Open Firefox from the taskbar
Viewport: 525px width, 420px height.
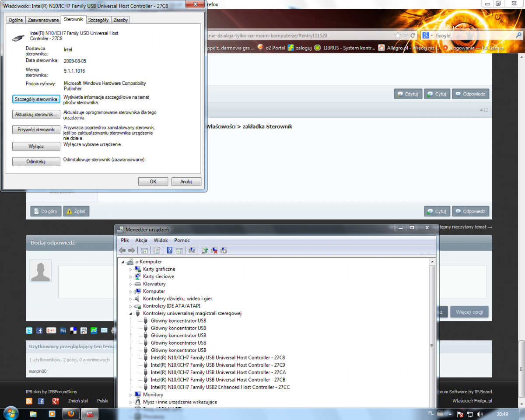[x=70, y=413]
